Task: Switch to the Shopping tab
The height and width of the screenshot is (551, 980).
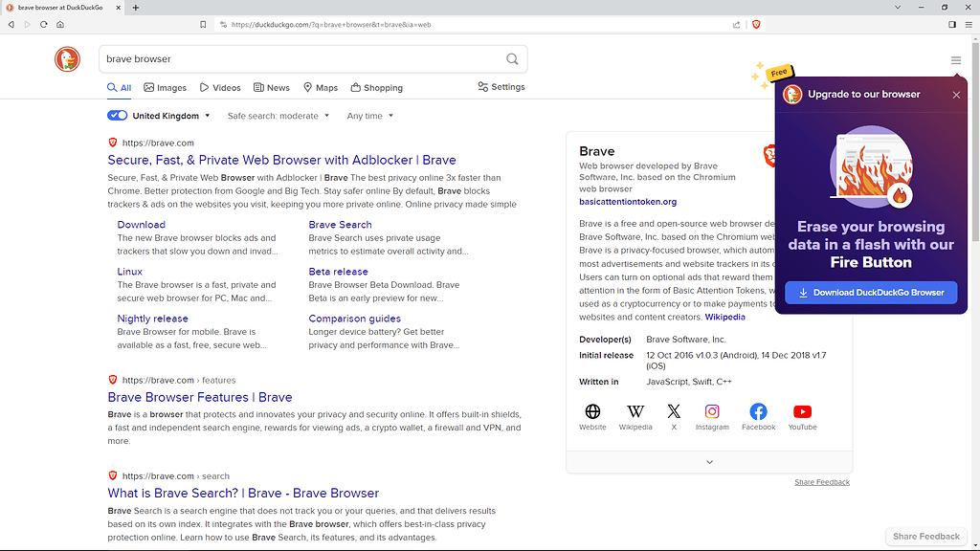Action: click(x=376, y=87)
